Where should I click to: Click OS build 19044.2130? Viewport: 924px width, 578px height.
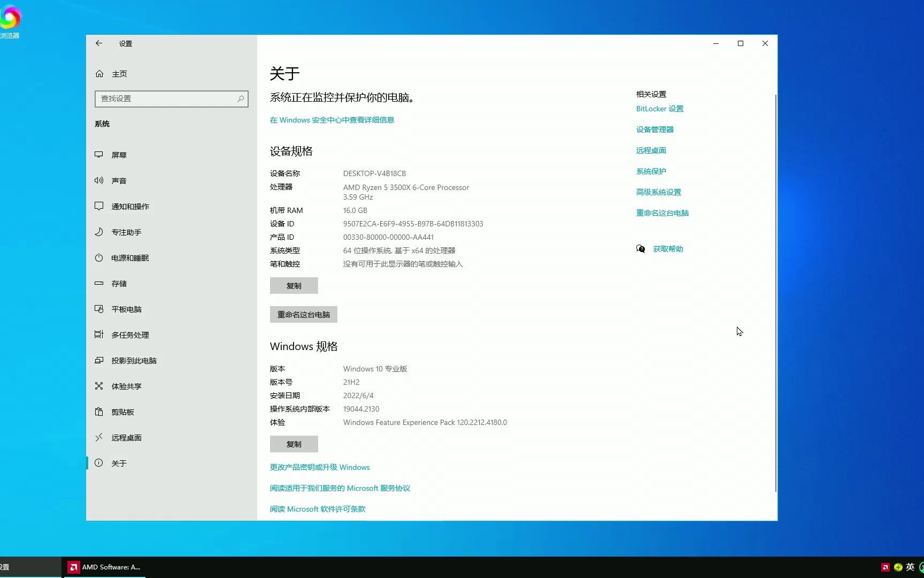(x=361, y=409)
